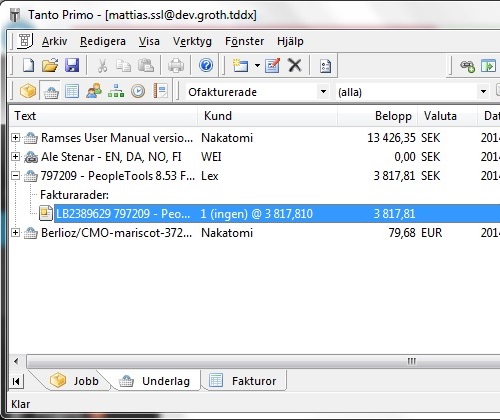Collapse the 797209 PeopleTools row
The image size is (500, 420).
tap(15, 175)
